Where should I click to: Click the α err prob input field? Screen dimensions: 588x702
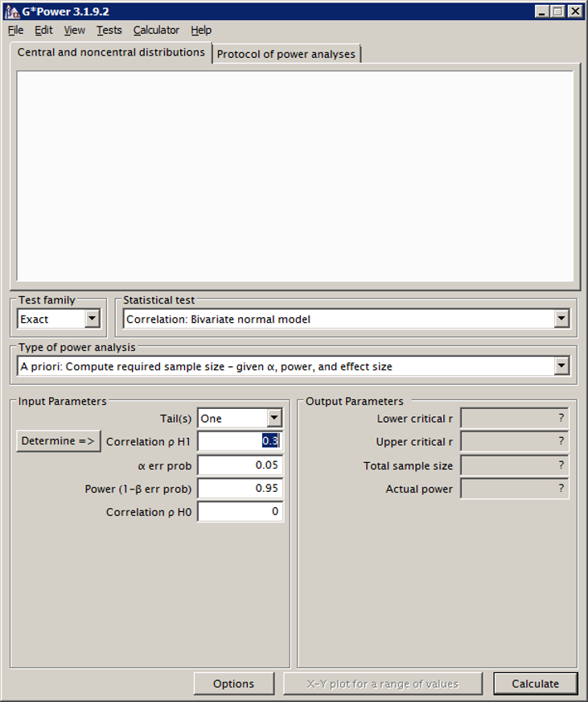click(x=240, y=465)
